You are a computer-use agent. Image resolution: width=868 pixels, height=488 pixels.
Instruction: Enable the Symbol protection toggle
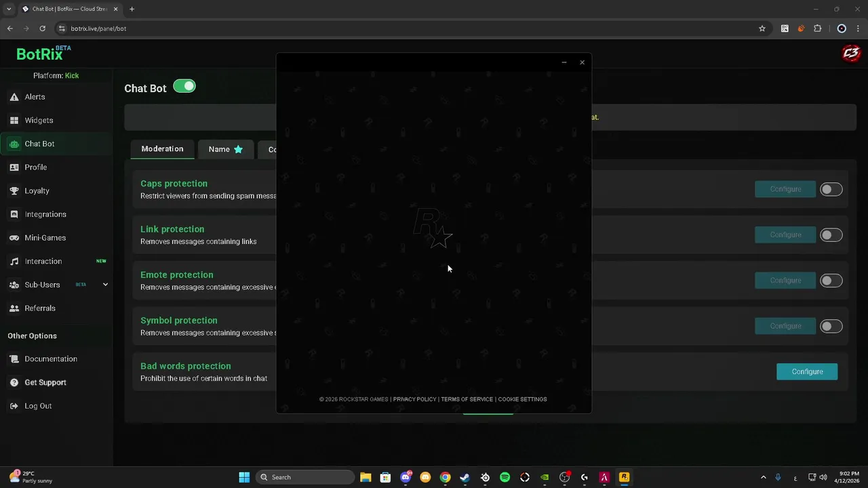point(831,326)
